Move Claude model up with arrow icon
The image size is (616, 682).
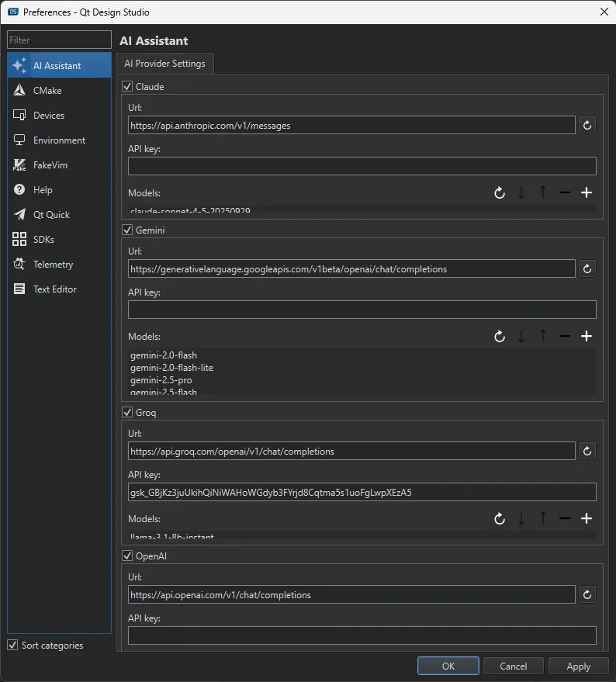tap(543, 192)
